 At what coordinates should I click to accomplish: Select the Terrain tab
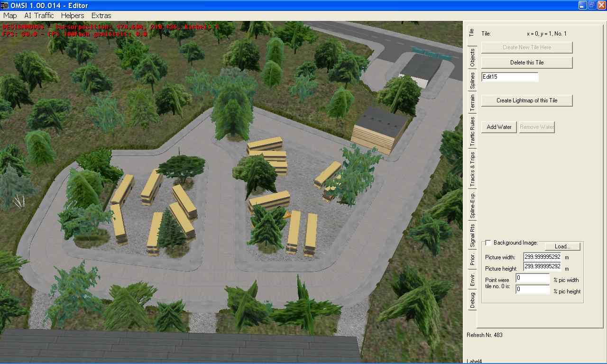point(472,103)
